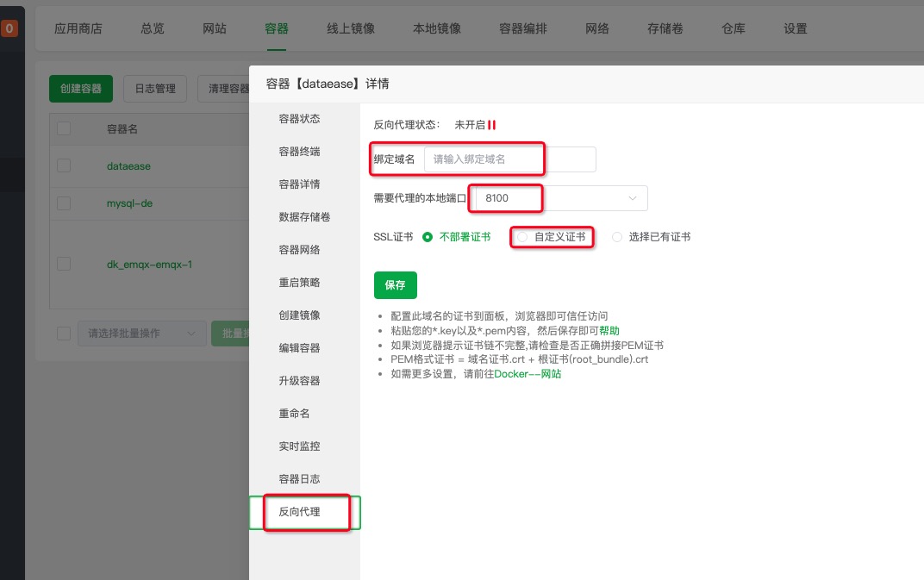Viewport: 924px width, 580px height.
Task: Tick the checkbox for the dataease row
Action: coord(64,165)
